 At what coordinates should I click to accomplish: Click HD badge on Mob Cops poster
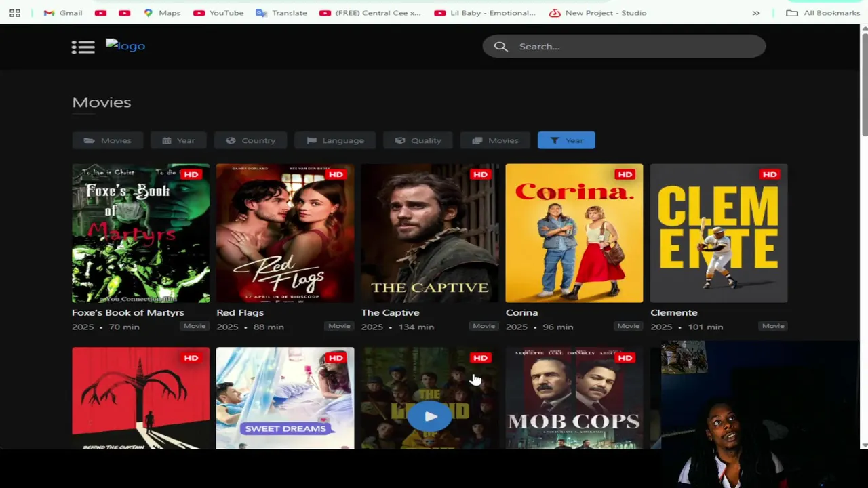point(625,357)
